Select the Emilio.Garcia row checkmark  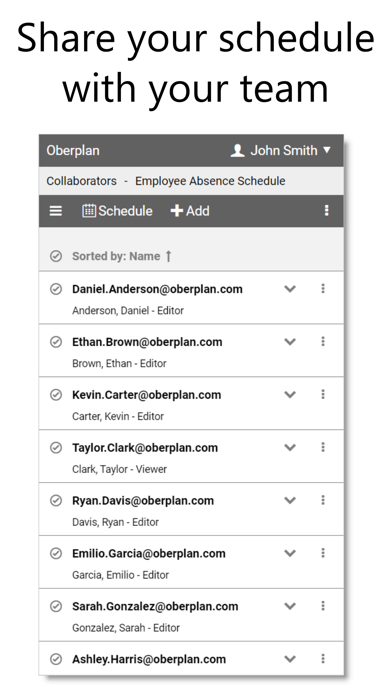56,553
